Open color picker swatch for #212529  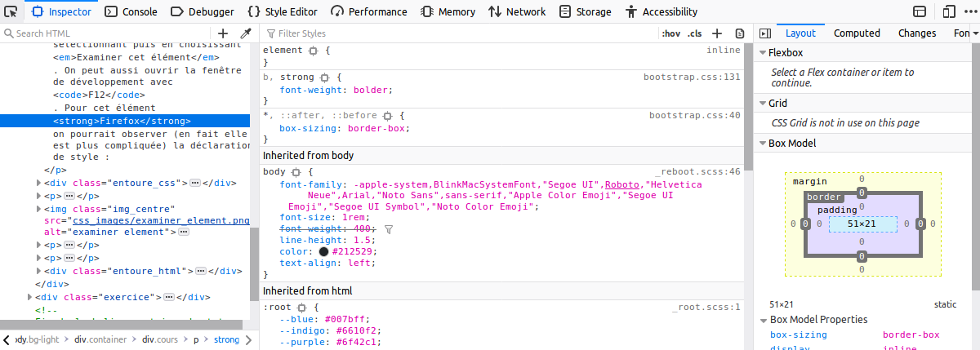[x=324, y=252]
